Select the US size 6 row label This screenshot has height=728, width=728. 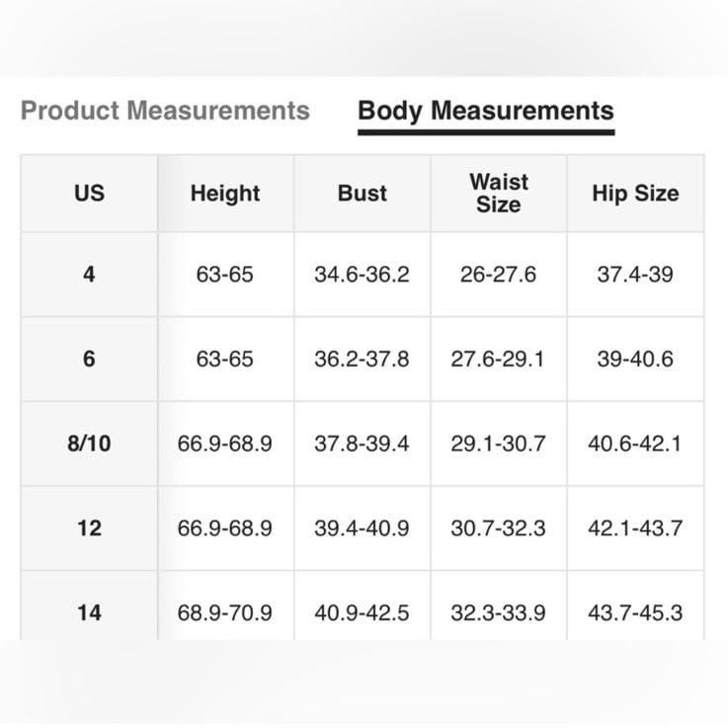coord(89,359)
